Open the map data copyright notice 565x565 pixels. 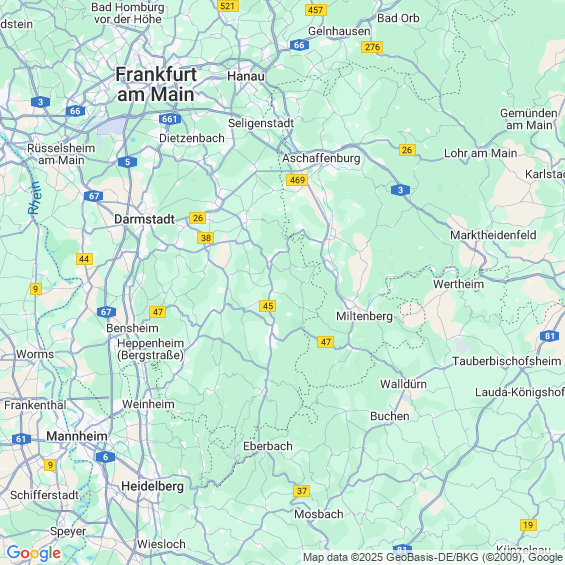[x=433, y=557]
